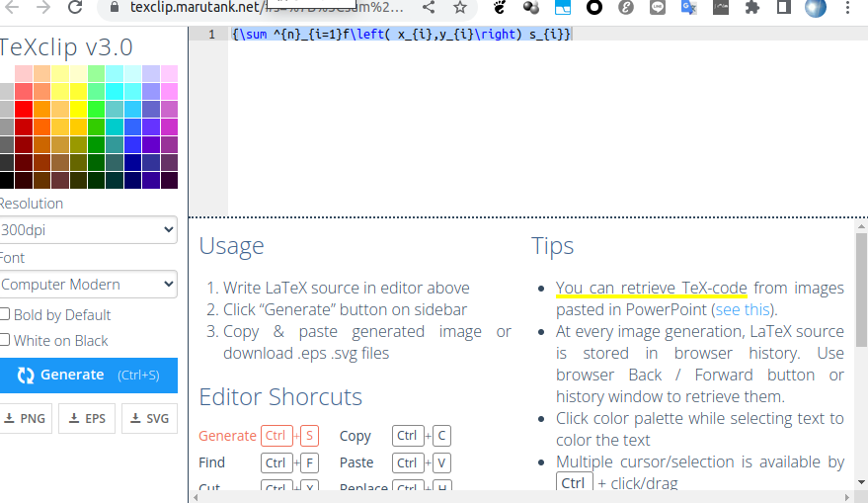Screen dimensions: 868x503
Task: Open the Font Computer Modern dropdown
Action: tap(89, 285)
